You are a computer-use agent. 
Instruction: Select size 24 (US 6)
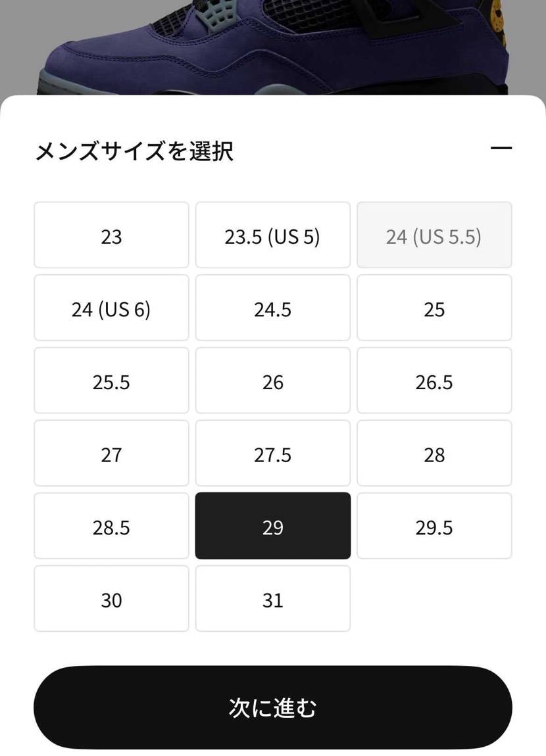[111, 308]
